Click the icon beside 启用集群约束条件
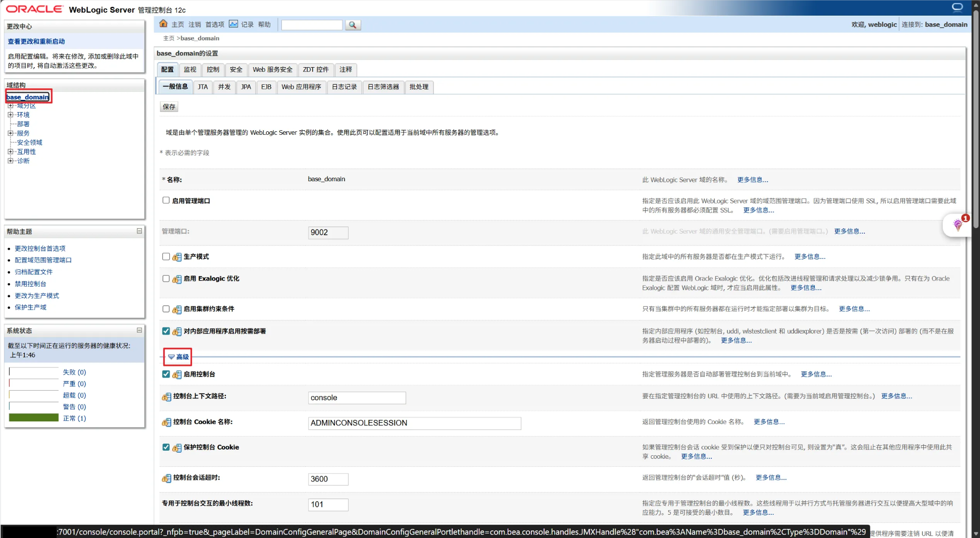The image size is (980, 538). point(177,309)
